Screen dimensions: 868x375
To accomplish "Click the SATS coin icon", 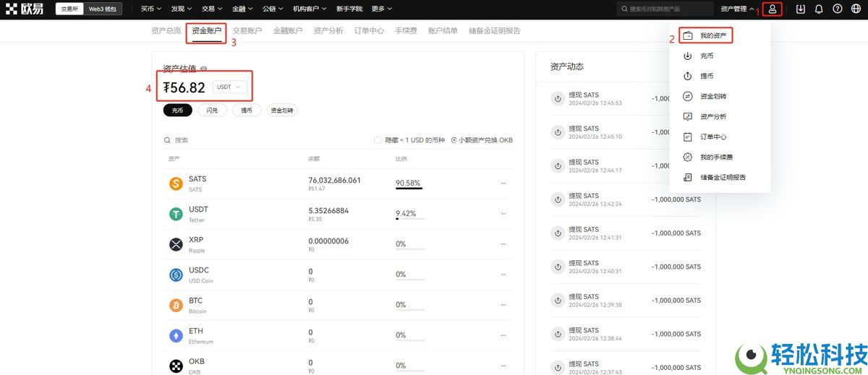I will (176, 184).
